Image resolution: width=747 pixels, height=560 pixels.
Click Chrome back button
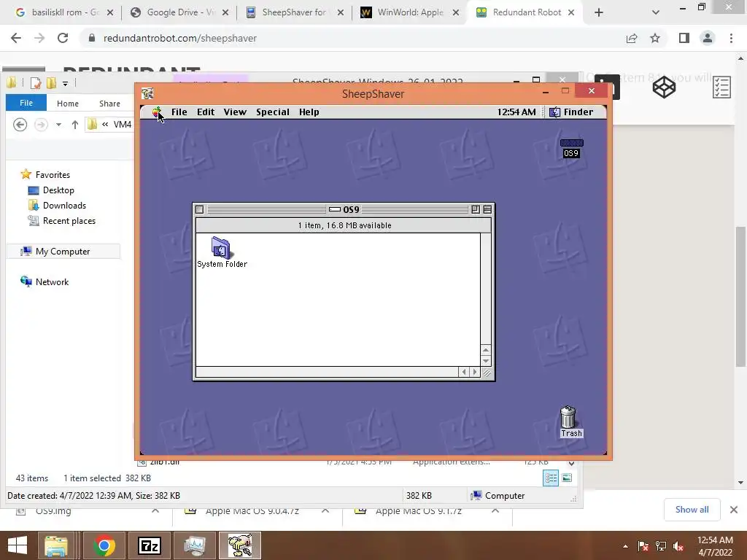pyautogui.click(x=16, y=38)
